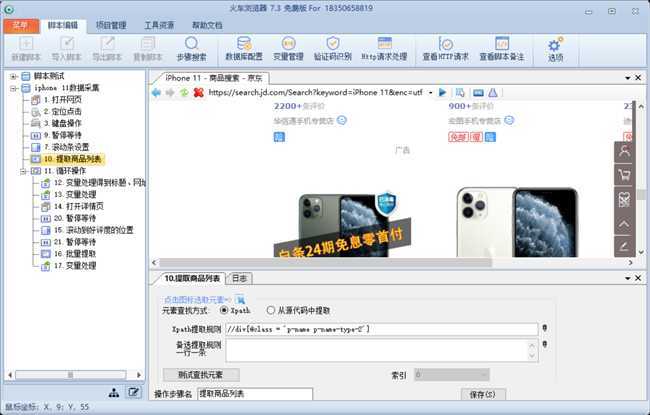Viewport: 650px width, 415px height.
Task: Select the iPhone 11 - 商品搜索 browser tab
Action: (x=213, y=78)
